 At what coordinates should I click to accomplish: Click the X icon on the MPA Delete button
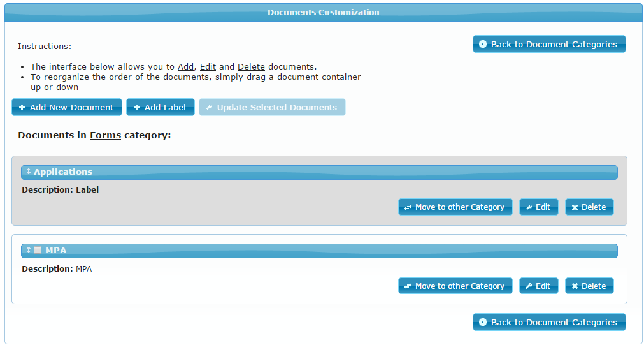575,286
